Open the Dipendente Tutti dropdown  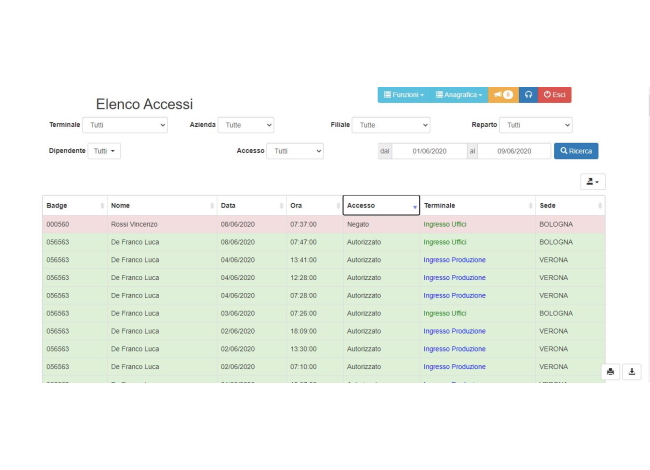104,151
